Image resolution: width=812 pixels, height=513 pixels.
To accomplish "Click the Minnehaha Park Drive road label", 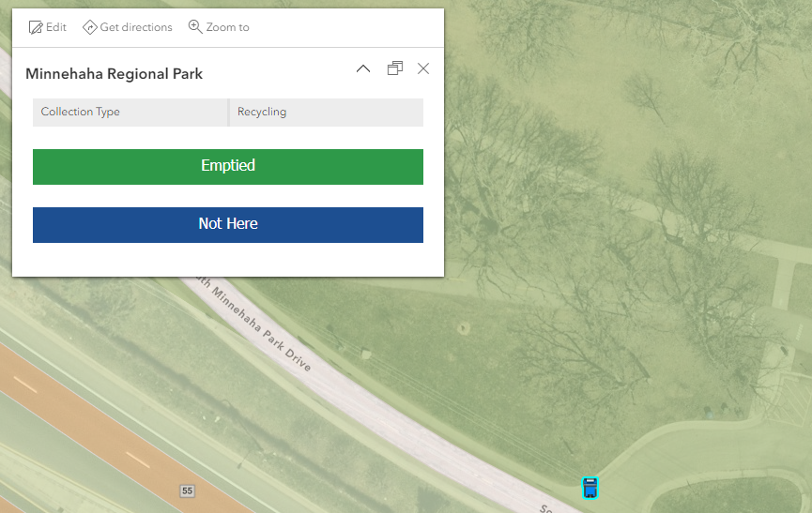I will 253,324.
